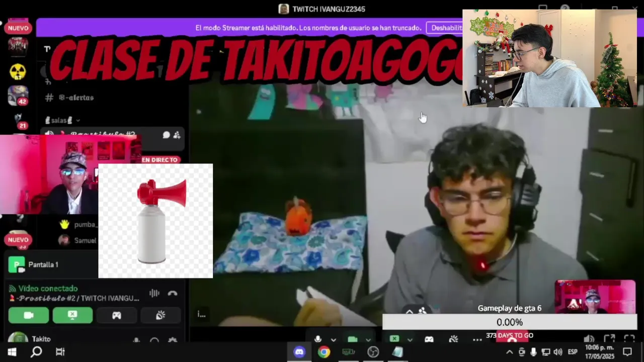Toggle the camera button in voice panel
Image resolution: width=644 pixels, height=362 pixels.
click(x=29, y=315)
